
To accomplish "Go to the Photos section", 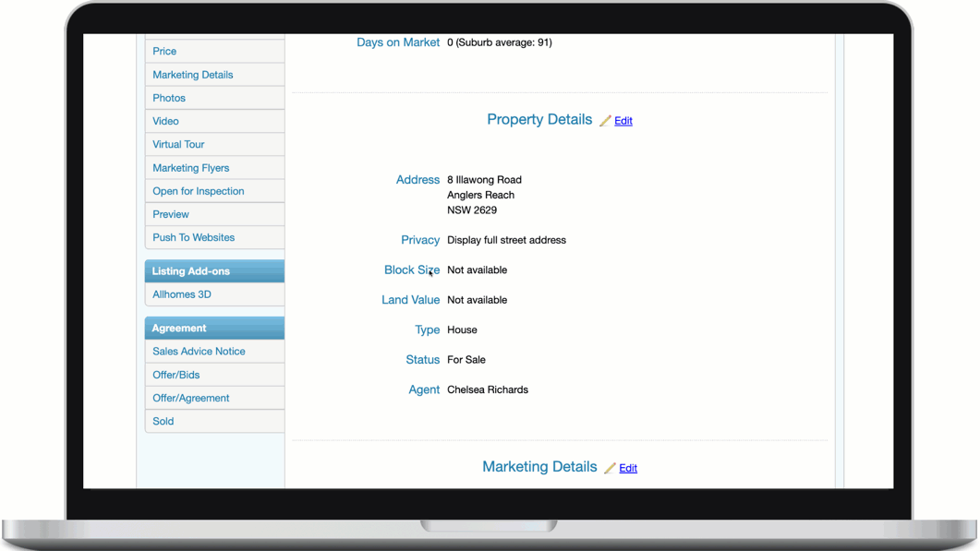I will 169,98.
